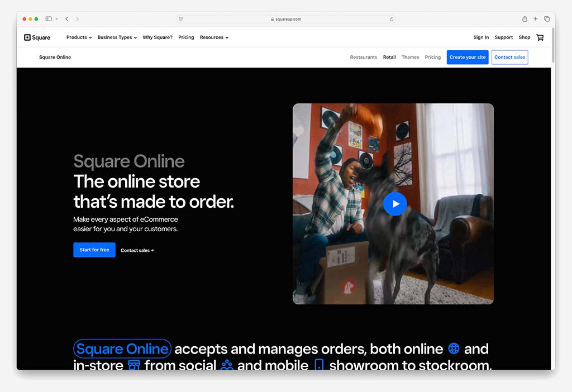
Task: Click the Safari sidebar toggle icon
Action: tap(49, 19)
